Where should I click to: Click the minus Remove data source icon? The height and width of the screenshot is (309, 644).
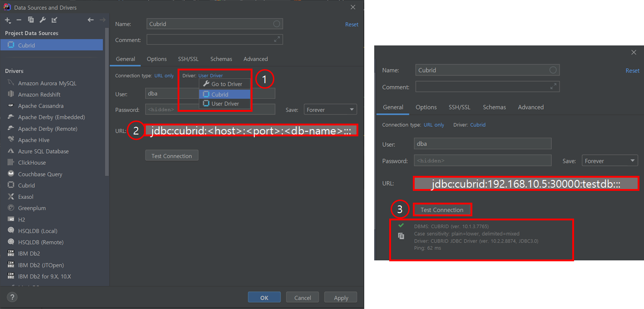click(x=19, y=20)
